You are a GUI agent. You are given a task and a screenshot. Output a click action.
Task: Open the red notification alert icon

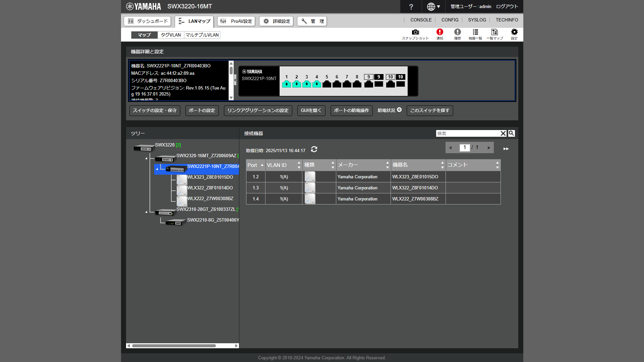(x=440, y=32)
